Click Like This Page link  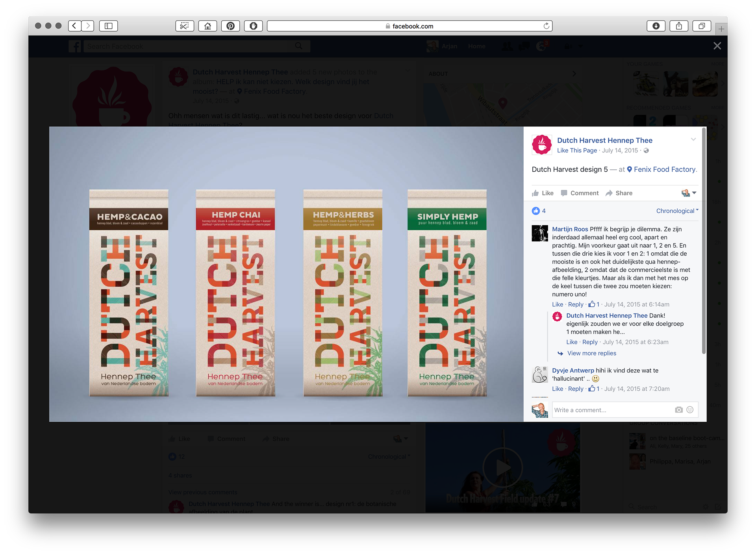[x=577, y=150]
